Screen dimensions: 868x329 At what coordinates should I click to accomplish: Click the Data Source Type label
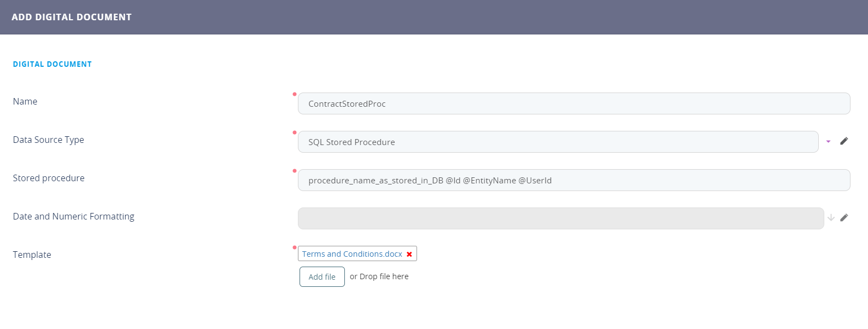49,140
